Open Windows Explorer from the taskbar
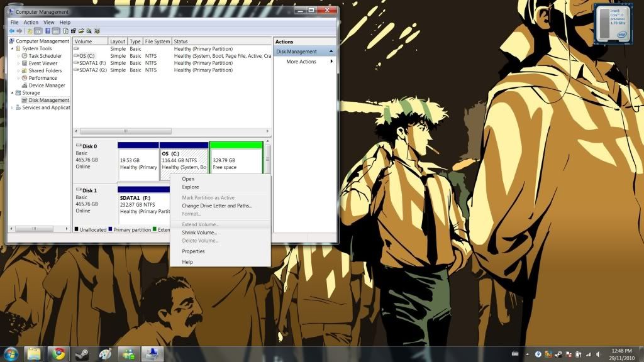The height and width of the screenshot is (362, 644). (34, 354)
